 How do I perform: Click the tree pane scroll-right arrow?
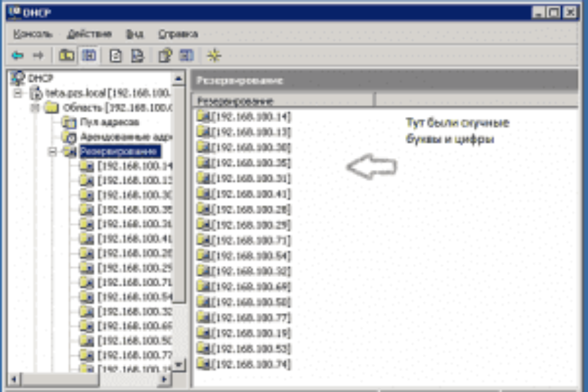[164, 379]
